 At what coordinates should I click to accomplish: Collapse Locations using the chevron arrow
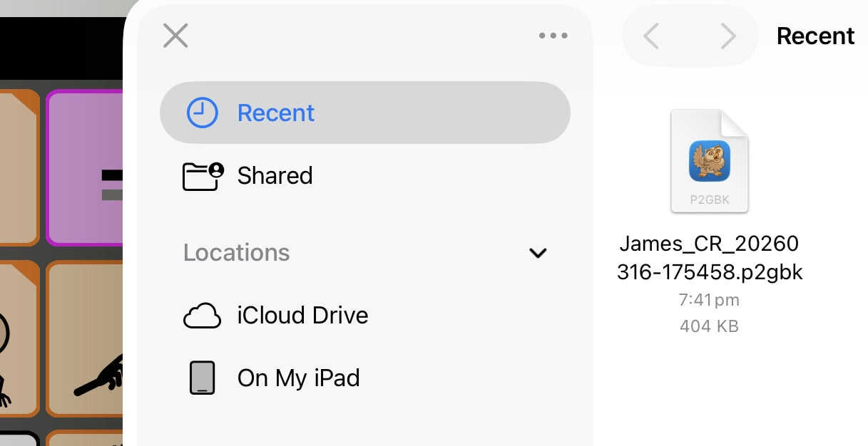click(x=538, y=253)
